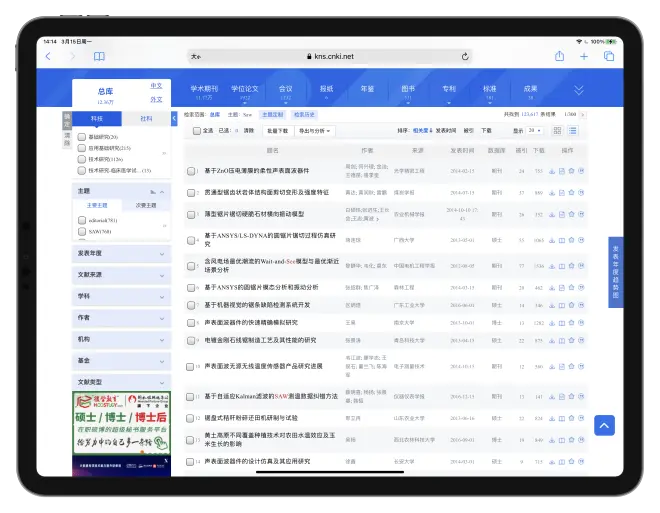
Task: Jump to top with up-arrow button
Action: [x=604, y=425]
